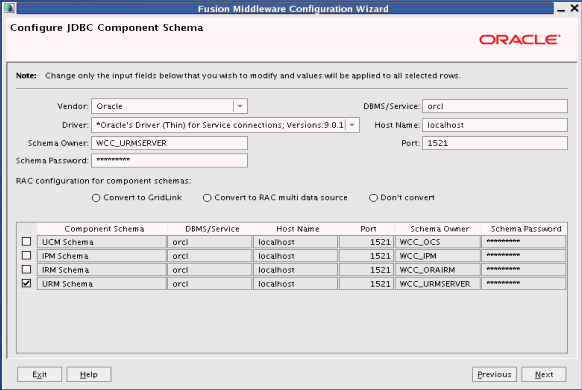
Task: Click the WCC_ORAIRM schema owner cell
Action: [438, 270]
